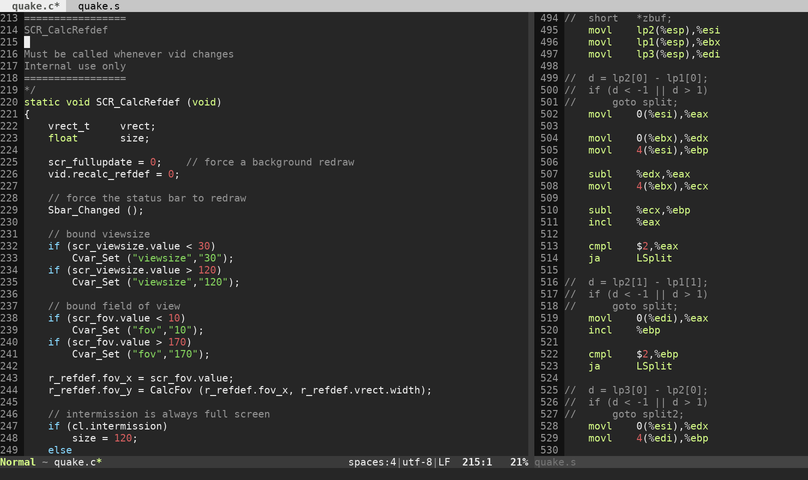Click the spaces:4 indentation status entry
The image size is (808, 480).
coord(372,462)
